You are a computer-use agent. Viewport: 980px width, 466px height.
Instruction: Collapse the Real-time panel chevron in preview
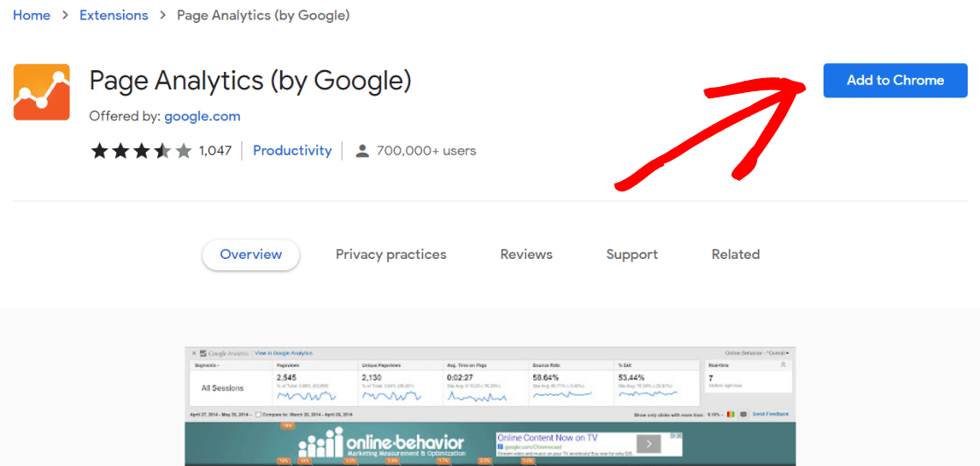pyautogui.click(x=783, y=365)
